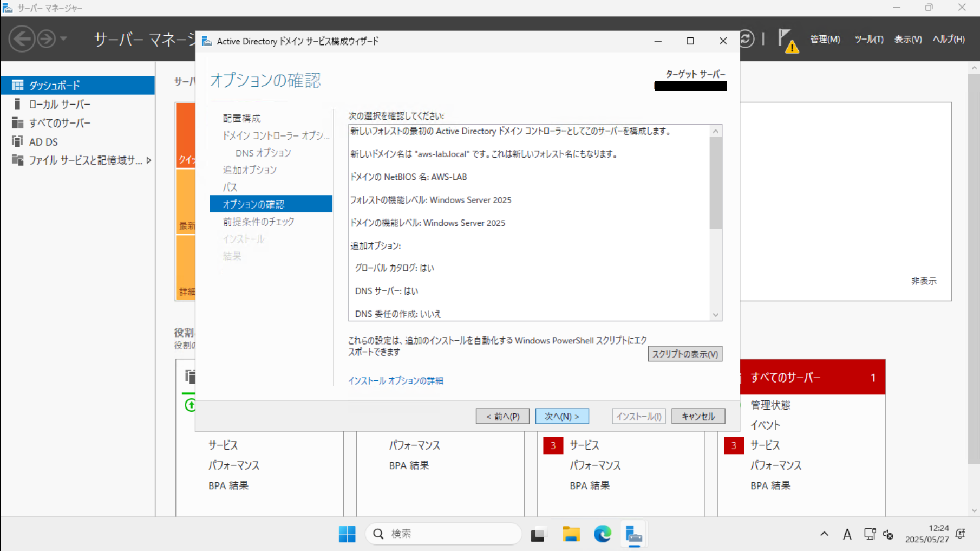
Task: Select ダッシュボード in the left sidebar
Action: point(77,85)
